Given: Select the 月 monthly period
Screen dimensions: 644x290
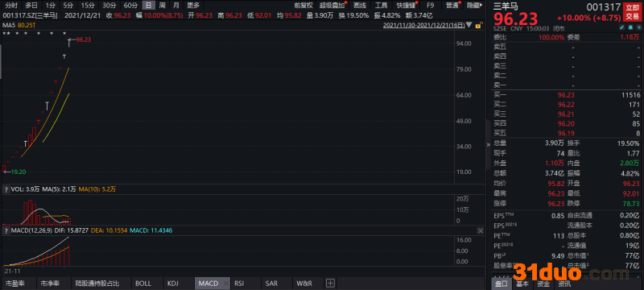Looking at the screenshot, I should tap(176, 6).
